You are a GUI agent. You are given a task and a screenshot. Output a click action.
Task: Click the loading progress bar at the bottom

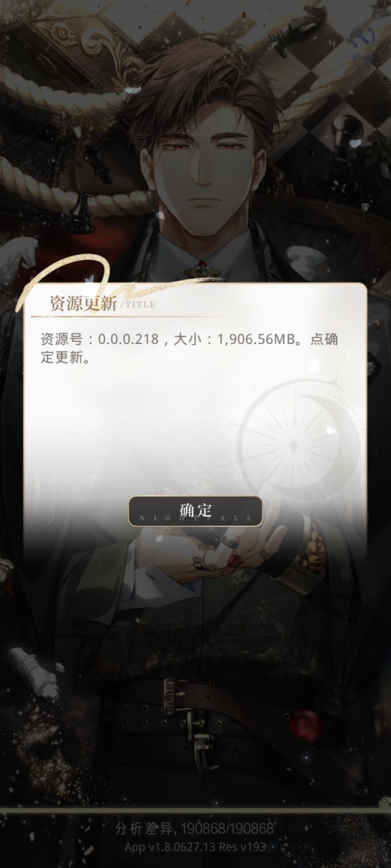tap(195, 810)
